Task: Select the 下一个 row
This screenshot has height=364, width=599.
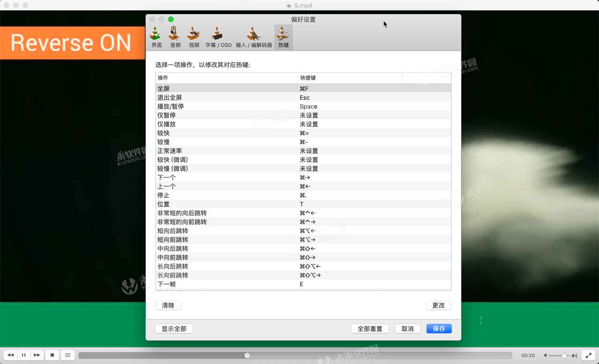Action: coord(303,177)
